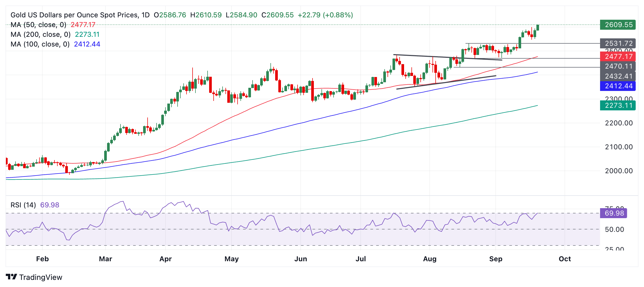Click the blue 2412.44 MA price tag
Screen dimensions: 644x287
617,86
